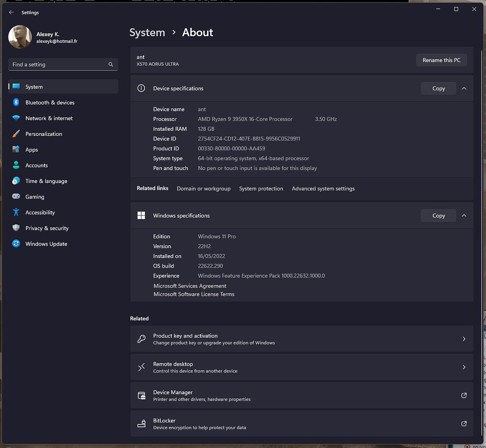Open Advanced system settings link
The height and width of the screenshot is (448, 486).
323,188
